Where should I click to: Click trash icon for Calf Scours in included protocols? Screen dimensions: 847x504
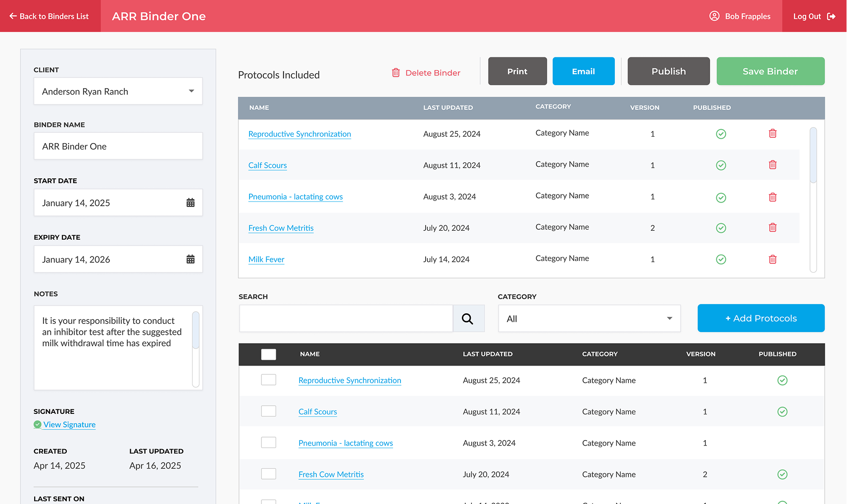coord(772,165)
